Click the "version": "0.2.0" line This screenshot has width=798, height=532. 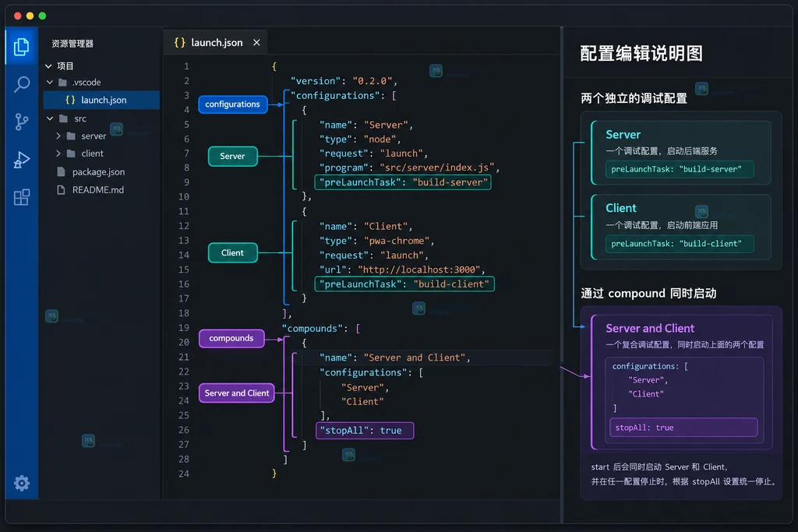tap(344, 81)
